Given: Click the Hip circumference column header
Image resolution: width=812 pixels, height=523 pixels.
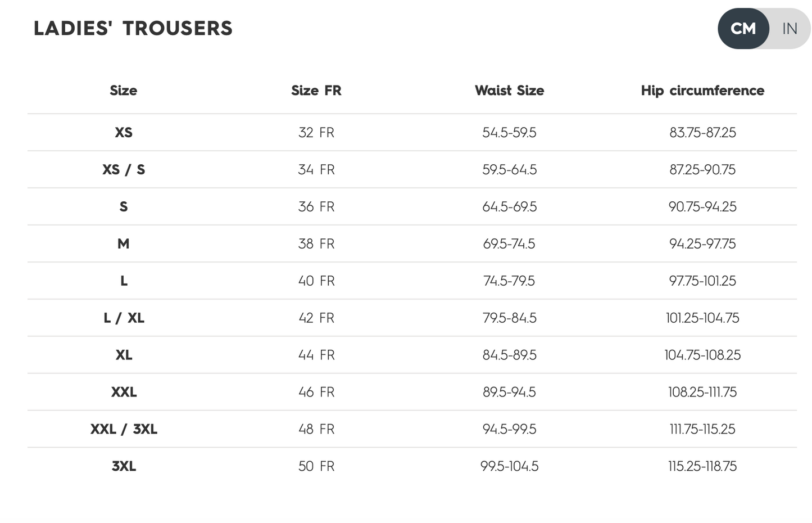Looking at the screenshot, I should [x=702, y=91].
